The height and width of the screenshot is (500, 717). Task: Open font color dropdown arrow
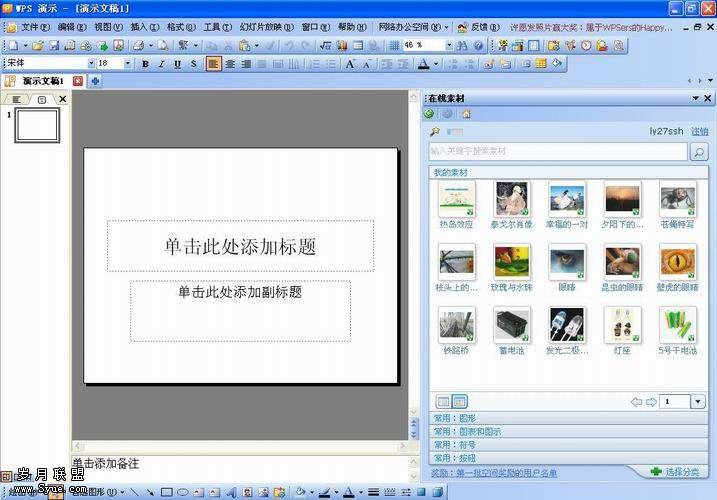pos(436,64)
